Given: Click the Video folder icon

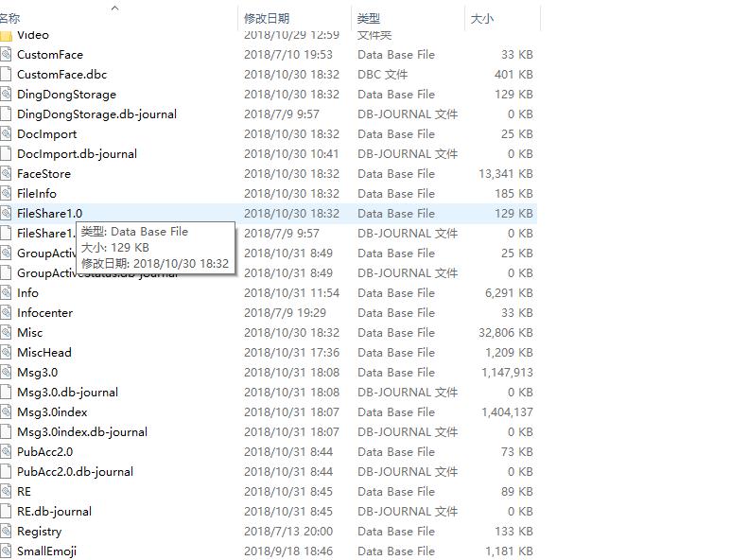Looking at the screenshot, I should 6,35.
